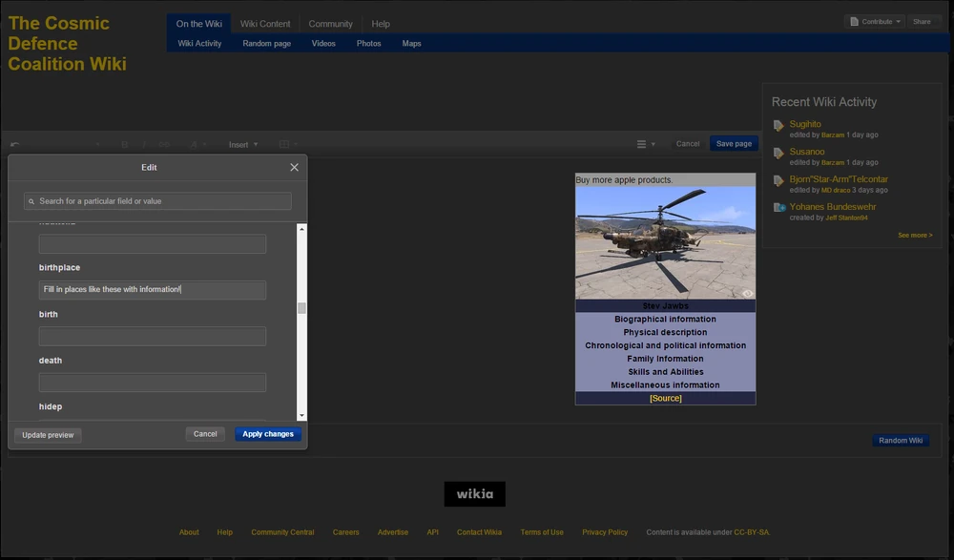Click the Wikia logo in footer
954x560 pixels.
[x=474, y=493]
